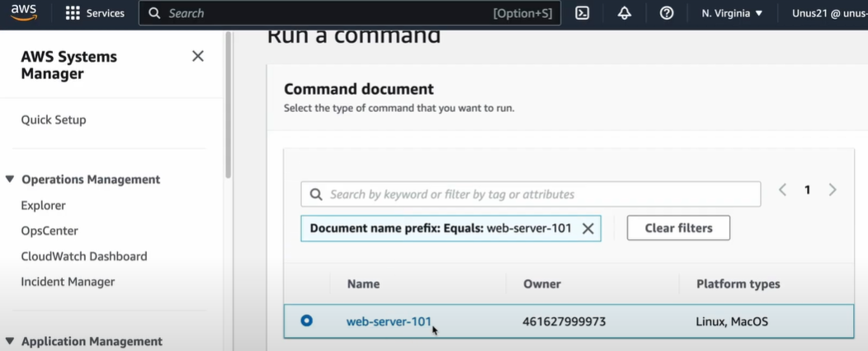868x351 pixels.
Task: Click the magnifier icon in document search
Action: (316, 194)
